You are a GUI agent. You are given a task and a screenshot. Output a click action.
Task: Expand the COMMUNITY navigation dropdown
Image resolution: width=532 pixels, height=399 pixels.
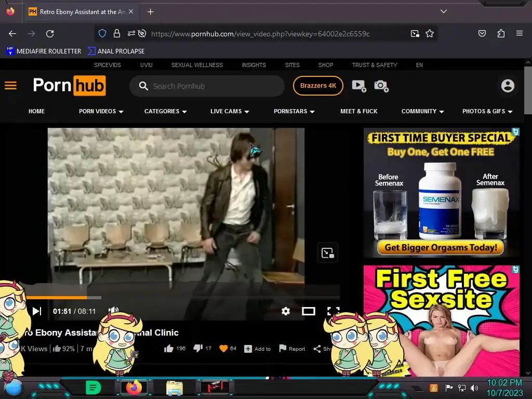423,111
